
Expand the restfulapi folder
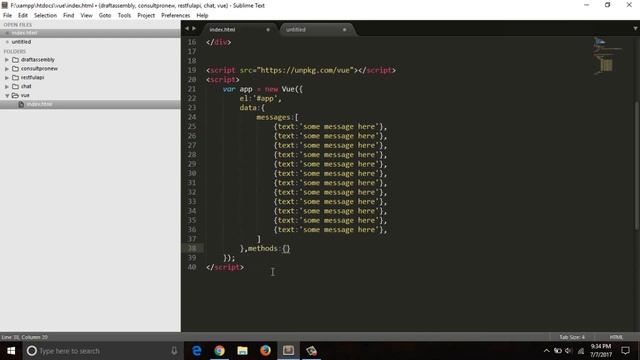7,78
